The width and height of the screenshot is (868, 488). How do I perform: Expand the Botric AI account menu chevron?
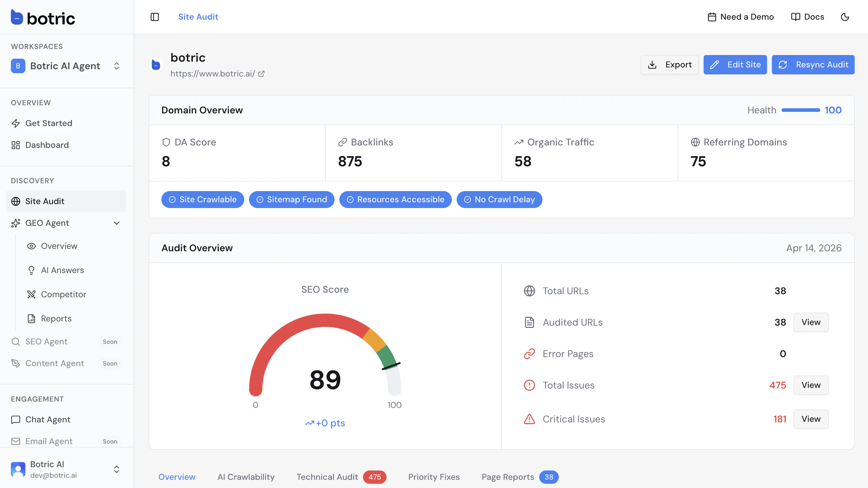pos(117,469)
